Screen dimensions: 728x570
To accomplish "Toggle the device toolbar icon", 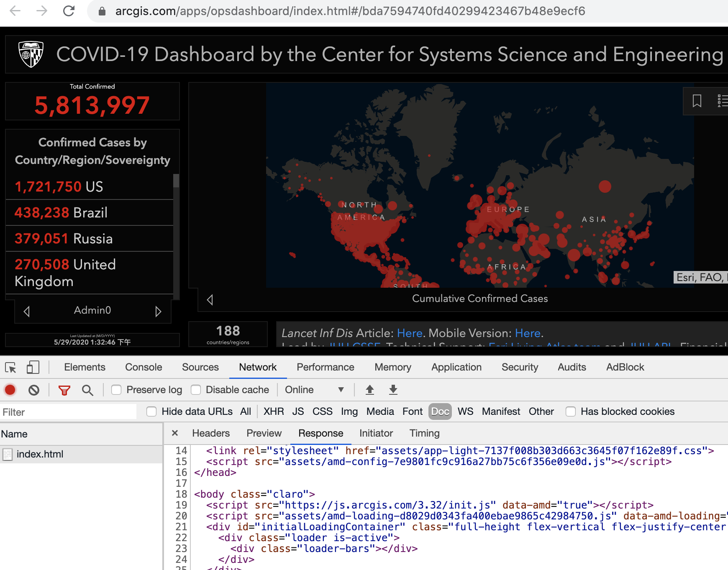I will tap(33, 368).
